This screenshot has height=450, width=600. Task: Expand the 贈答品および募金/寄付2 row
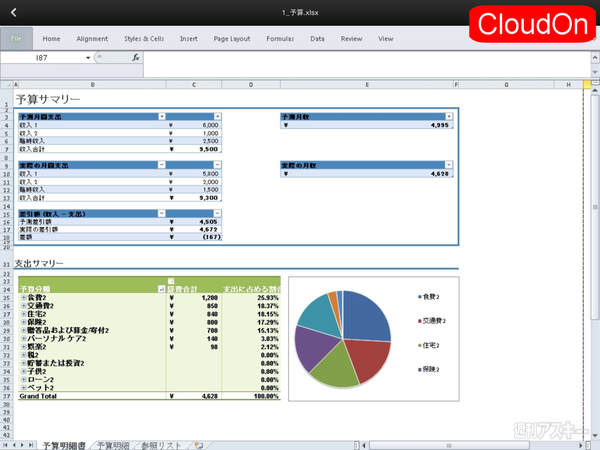click(24, 330)
